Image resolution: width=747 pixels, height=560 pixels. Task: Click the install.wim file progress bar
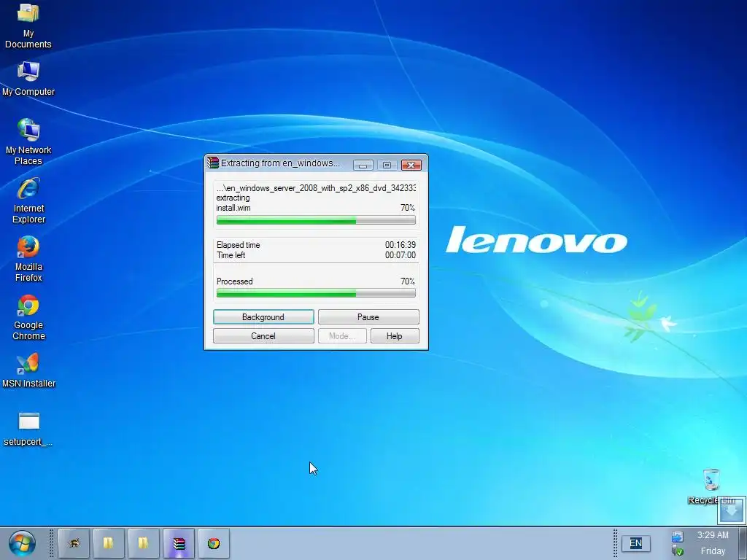click(316, 220)
